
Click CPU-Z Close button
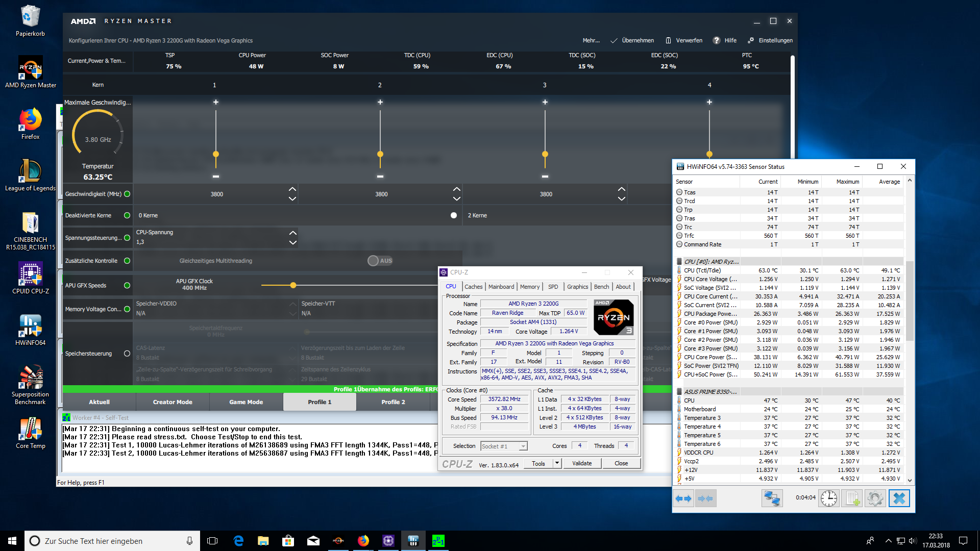click(621, 463)
